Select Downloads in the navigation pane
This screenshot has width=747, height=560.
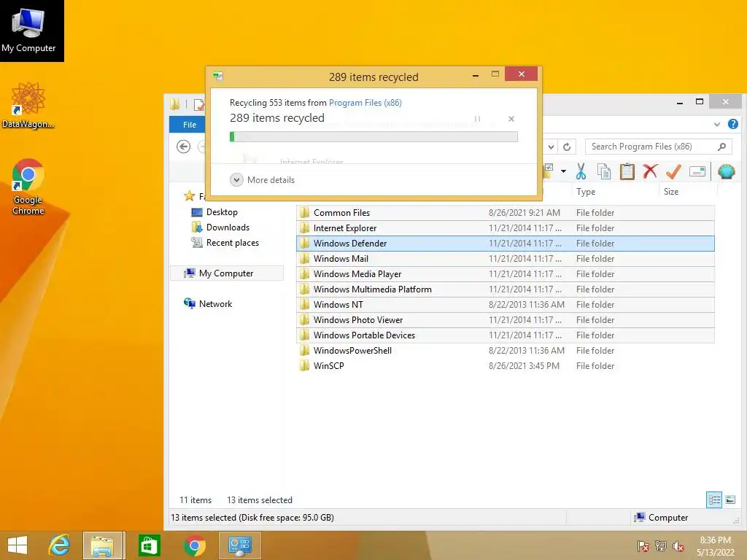coord(228,227)
